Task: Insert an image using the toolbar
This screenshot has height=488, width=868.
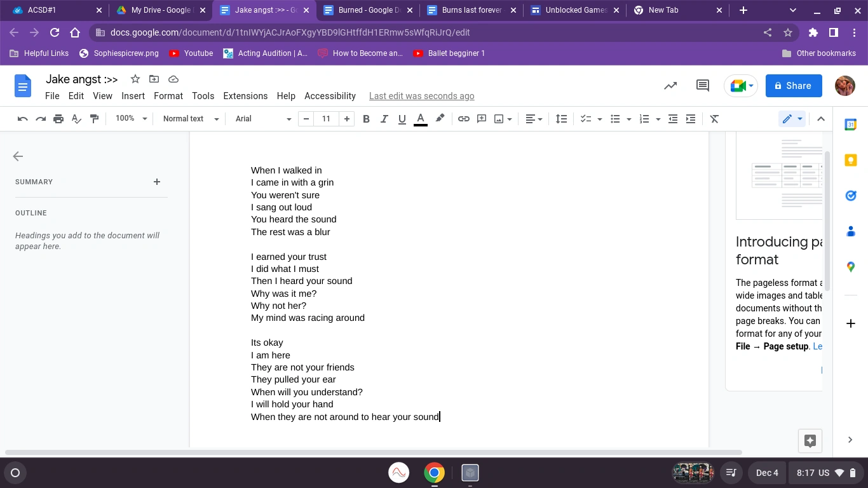Action: pyautogui.click(x=498, y=119)
